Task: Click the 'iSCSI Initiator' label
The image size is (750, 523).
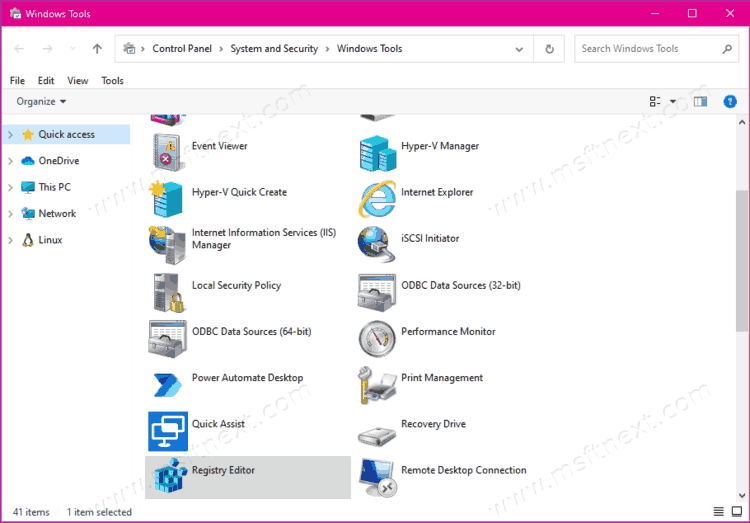Action: [x=430, y=238]
